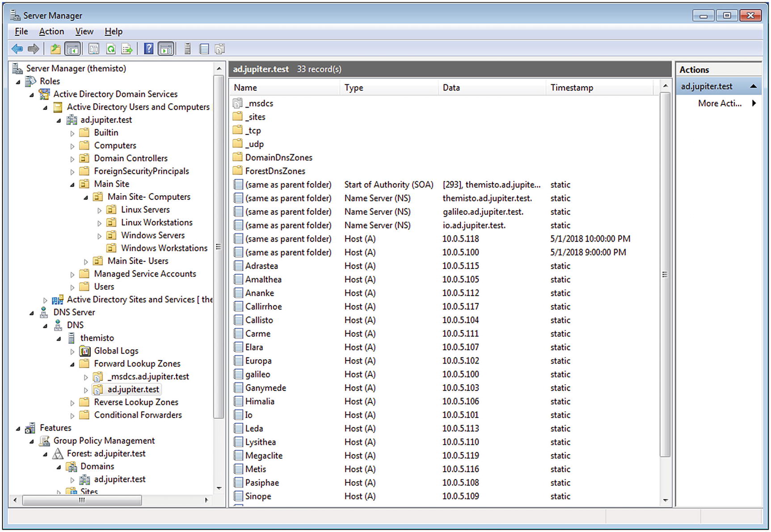Collapse Forward Lookup Zones node
Viewport: 771px width, 532px height.
[x=72, y=364]
